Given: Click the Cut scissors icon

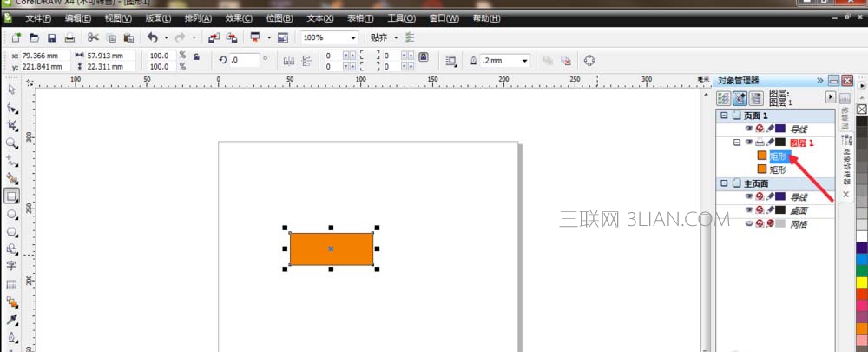Looking at the screenshot, I should [x=92, y=37].
